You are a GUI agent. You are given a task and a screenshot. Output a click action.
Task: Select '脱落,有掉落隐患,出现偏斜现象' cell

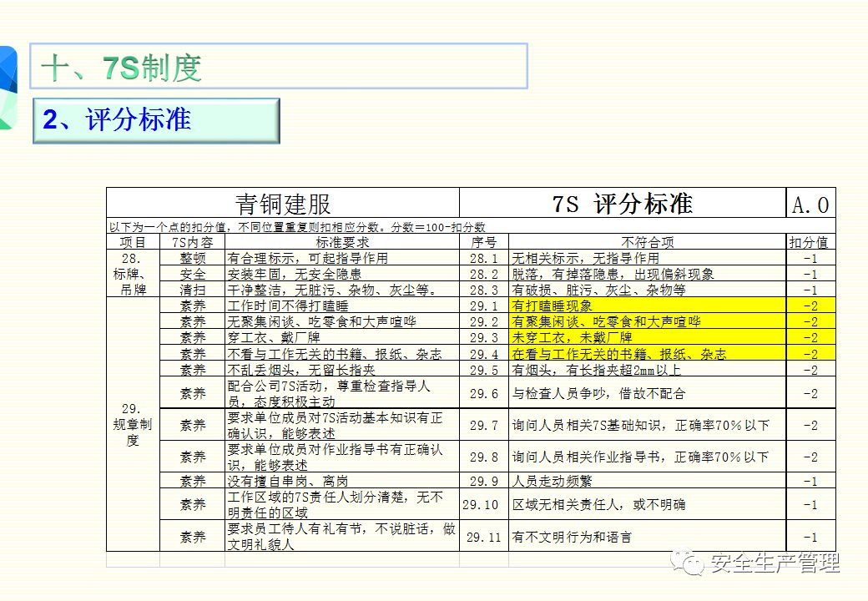click(647, 274)
